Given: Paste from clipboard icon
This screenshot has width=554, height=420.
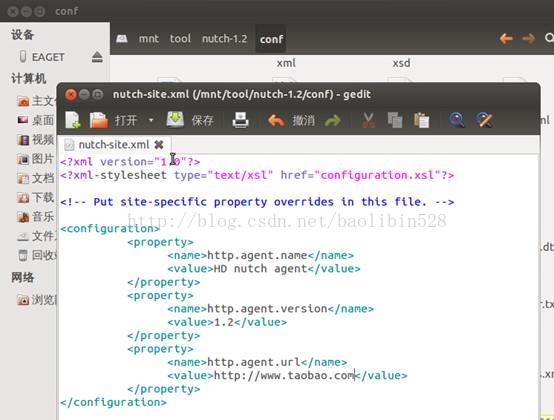Looking at the screenshot, I should 422,120.
